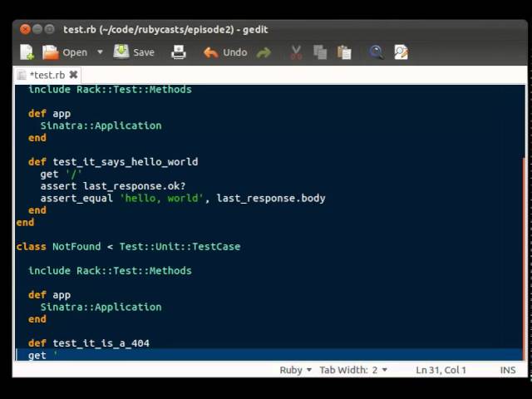The width and height of the screenshot is (532, 399).
Task: Click the Open text label
Action: 75,52
